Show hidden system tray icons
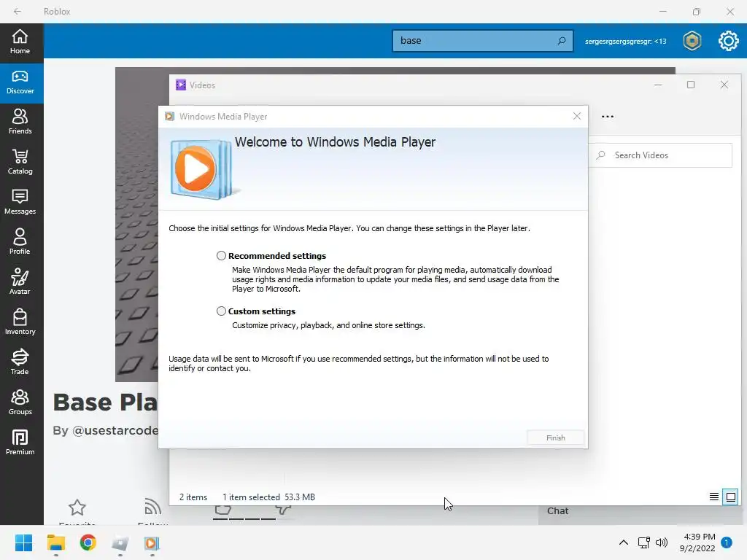The image size is (747, 560). (x=624, y=542)
